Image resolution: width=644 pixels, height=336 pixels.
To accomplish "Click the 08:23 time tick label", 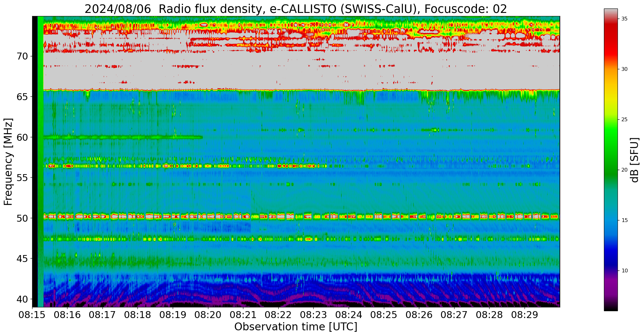I will coord(314,315).
